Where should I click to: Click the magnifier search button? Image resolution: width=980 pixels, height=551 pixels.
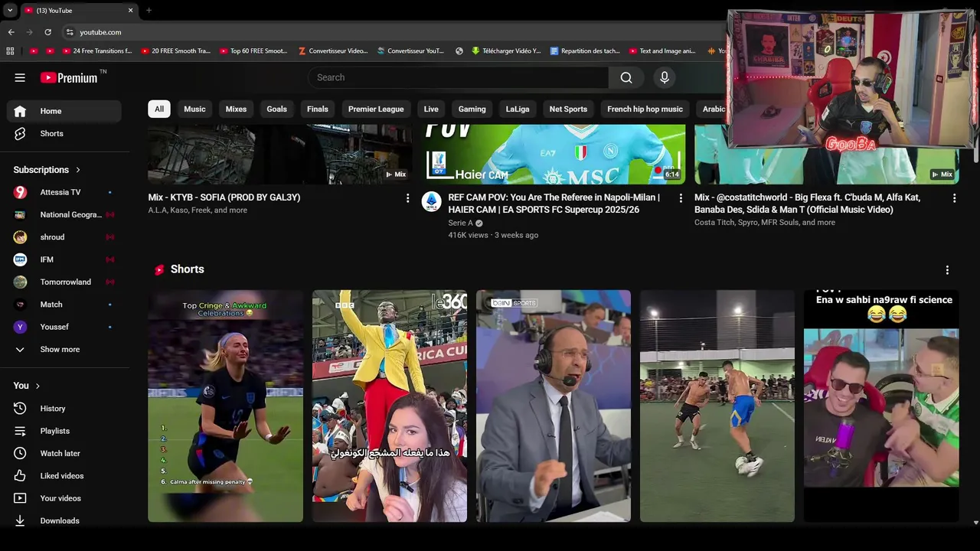pyautogui.click(x=626, y=77)
